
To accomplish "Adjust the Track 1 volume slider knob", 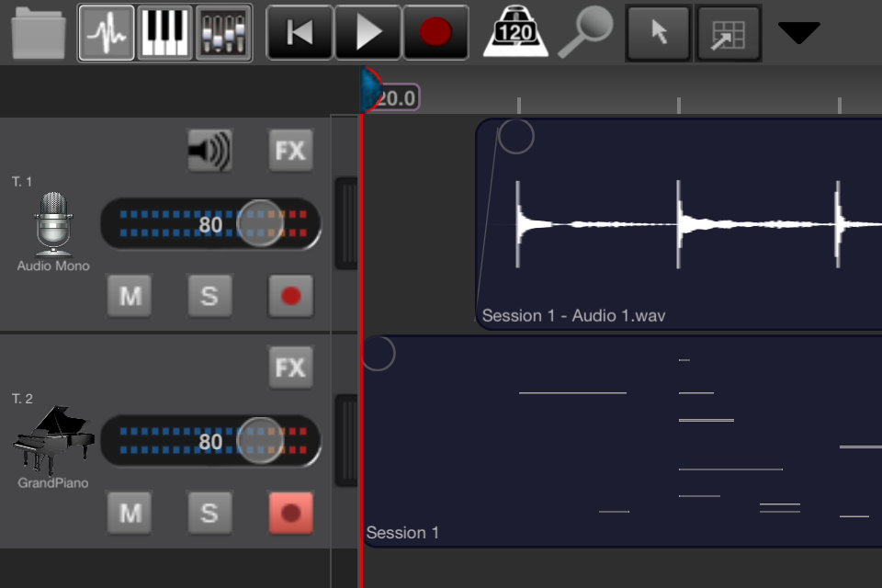I will (259, 223).
